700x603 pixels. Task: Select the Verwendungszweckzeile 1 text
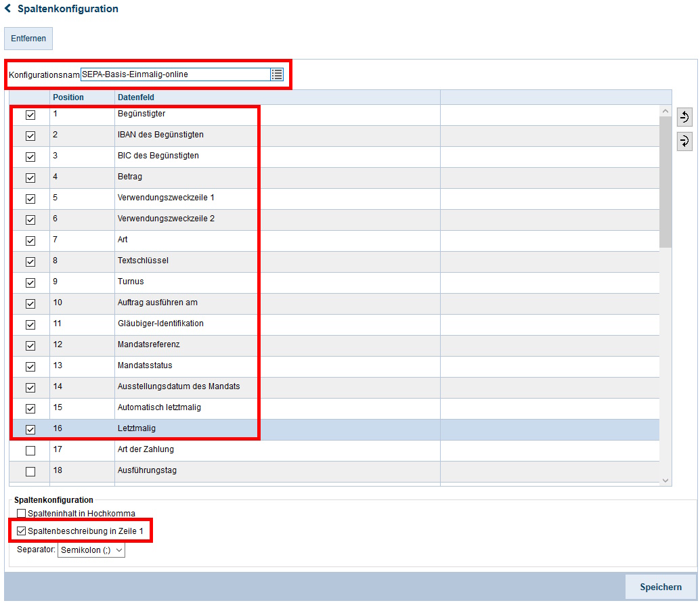click(x=166, y=198)
